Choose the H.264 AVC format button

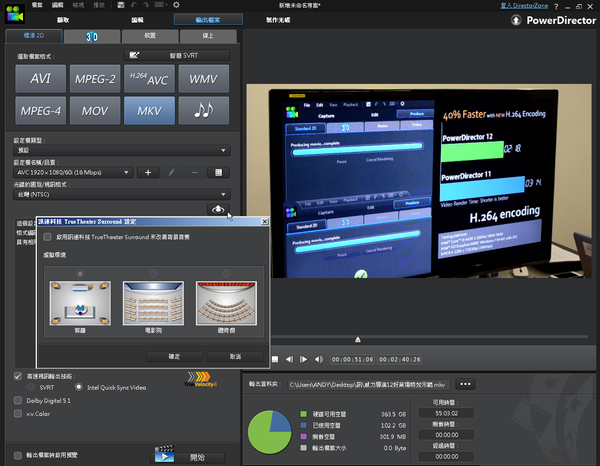click(x=148, y=78)
